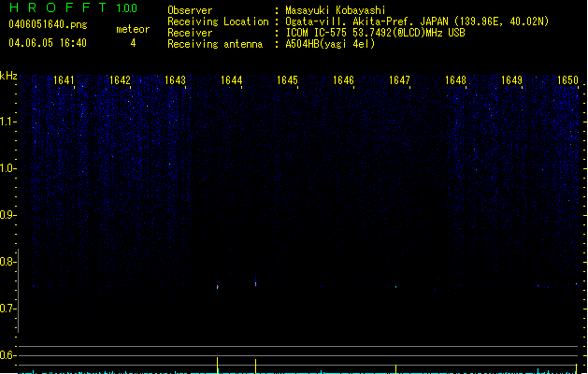Click the 0.7 kHz frequency tick label
This screenshot has width=588, height=374.
[7, 309]
